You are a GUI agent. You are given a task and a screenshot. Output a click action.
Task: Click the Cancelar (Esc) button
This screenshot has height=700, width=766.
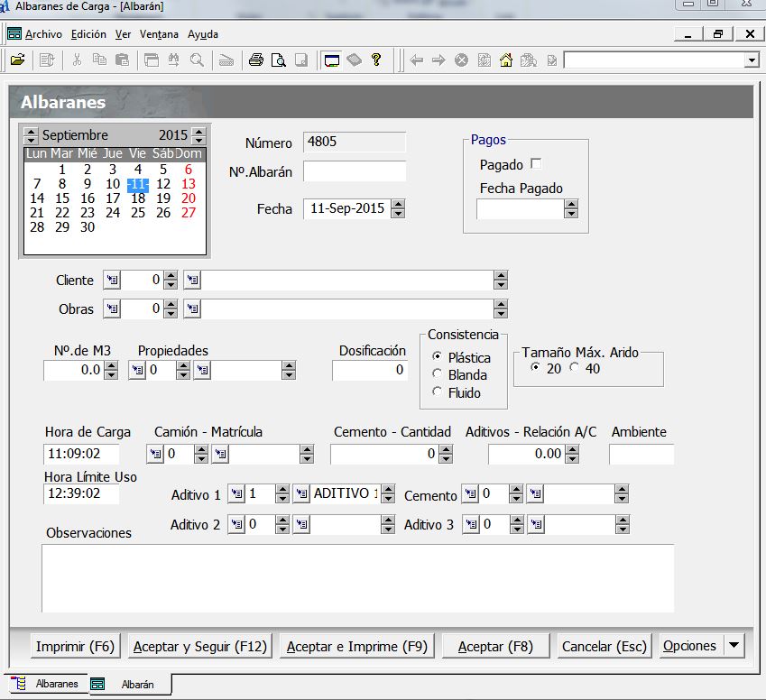pyautogui.click(x=604, y=646)
